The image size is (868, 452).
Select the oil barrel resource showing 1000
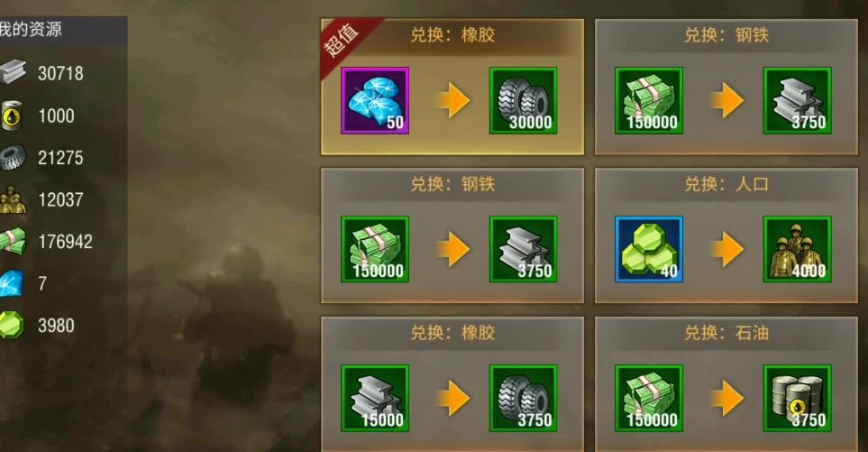[x=11, y=115]
